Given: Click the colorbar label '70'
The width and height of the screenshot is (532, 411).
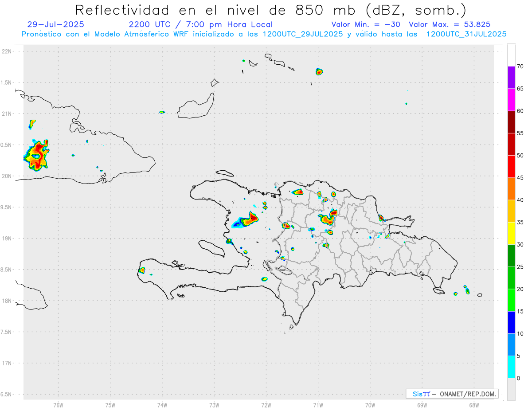Looking at the screenshot, I should pos(520,67).
